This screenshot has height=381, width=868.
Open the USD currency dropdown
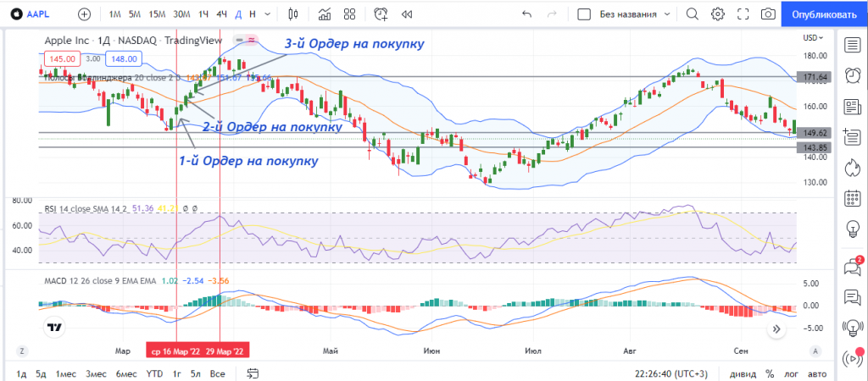click(813, 37)
